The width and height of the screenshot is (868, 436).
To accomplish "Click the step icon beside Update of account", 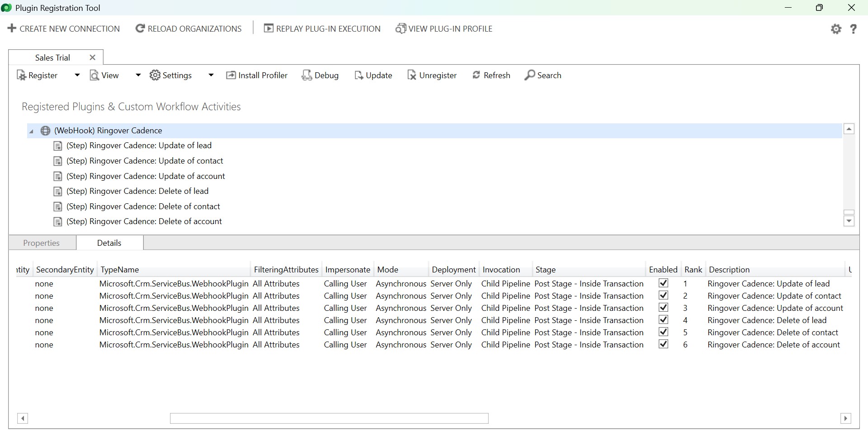I will tap(58, 176).
